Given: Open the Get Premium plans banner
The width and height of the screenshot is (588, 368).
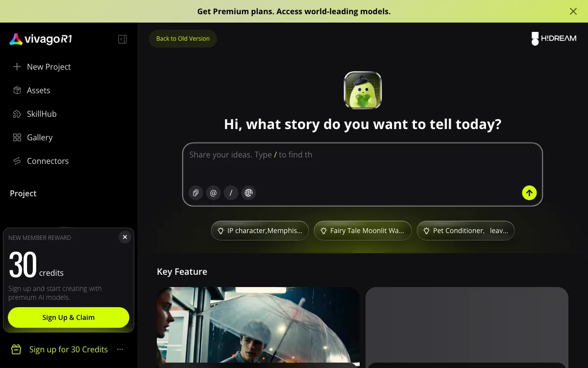Looking at the screenshot, I should pyautogui.click(x=294, y=11).
